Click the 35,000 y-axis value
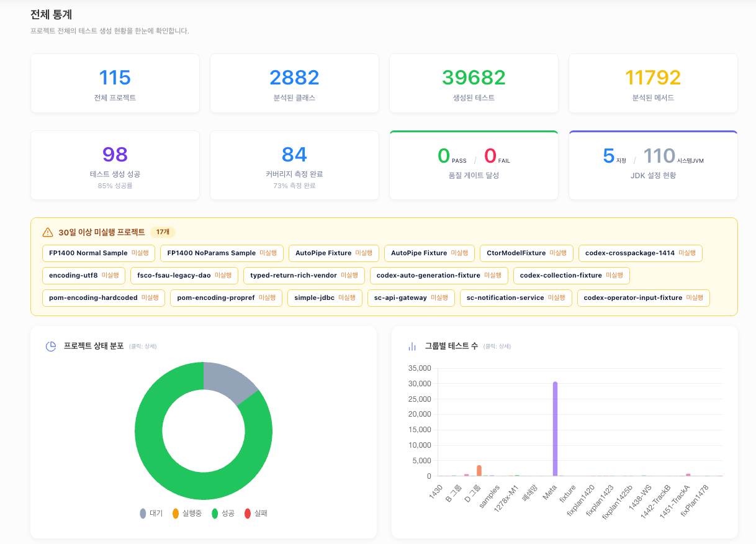Screen dimensions: 756x544 (420, 368)
